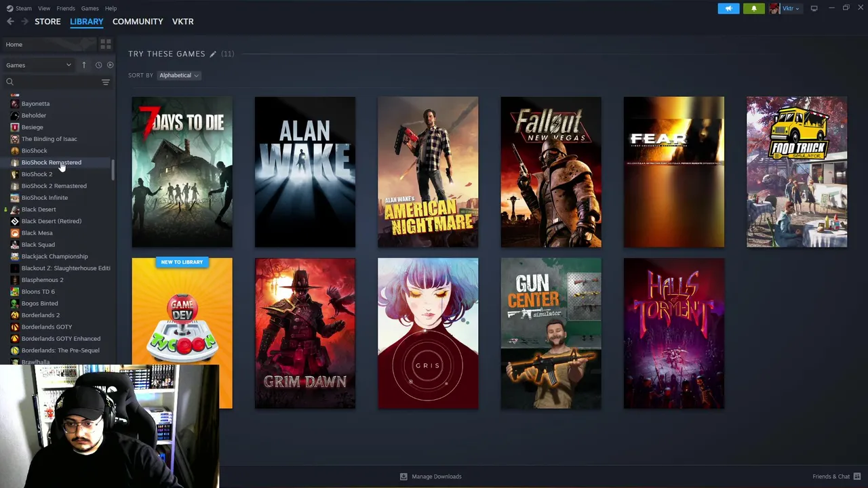The width and height of the screenshot is (868, 488).
Task: Click the sort ascending arrow icon
Action: click(84, 65)
